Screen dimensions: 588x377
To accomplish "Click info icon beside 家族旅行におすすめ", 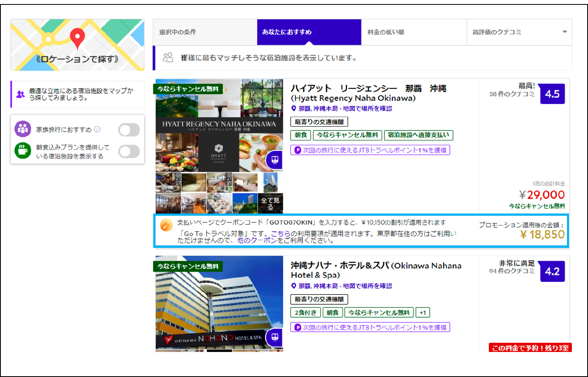I will pos(97,129).
